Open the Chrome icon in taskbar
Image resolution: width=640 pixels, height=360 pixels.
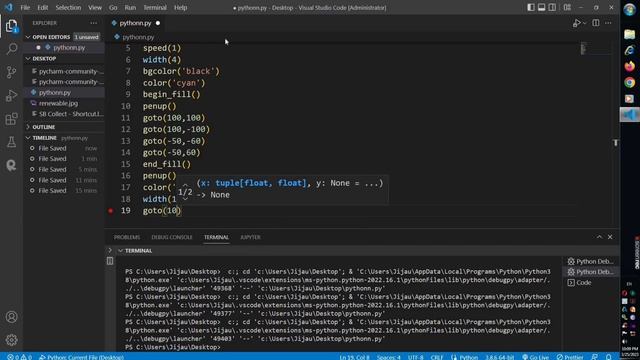629,82
